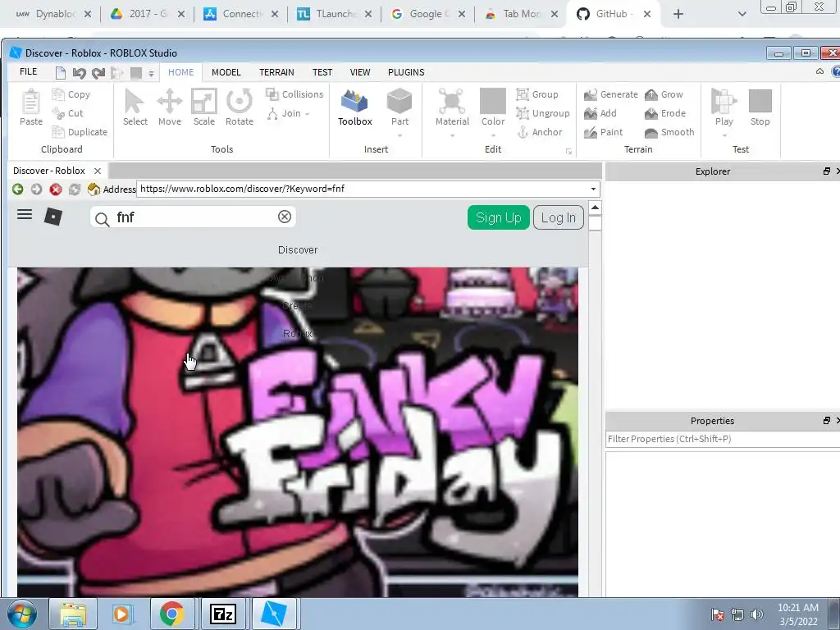Open the Roblox hamburger menu
Viewport: 840px width, 630px height.
click(25, 215)
